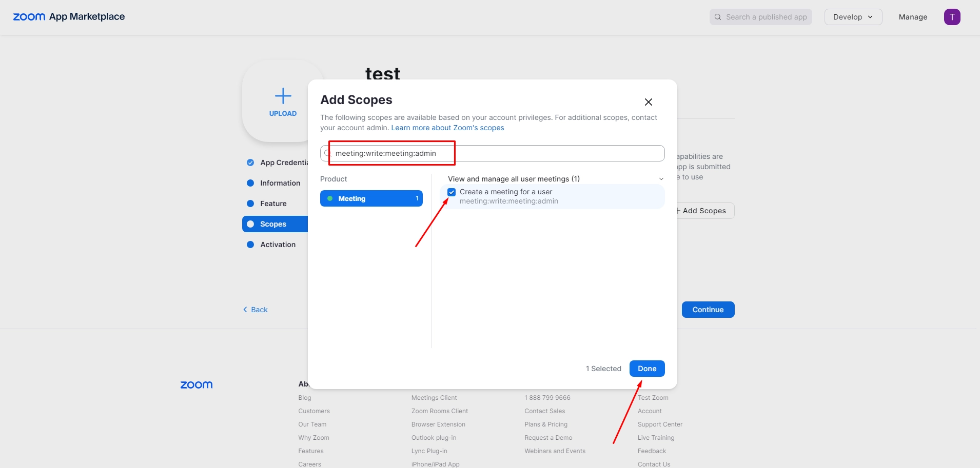
Task: Click the Zoom App Marketplace logo
Action: (x=69, y=17)
